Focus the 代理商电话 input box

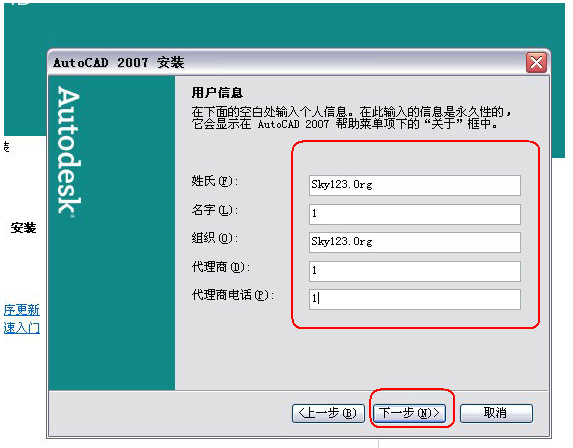(x=414, y=299)
